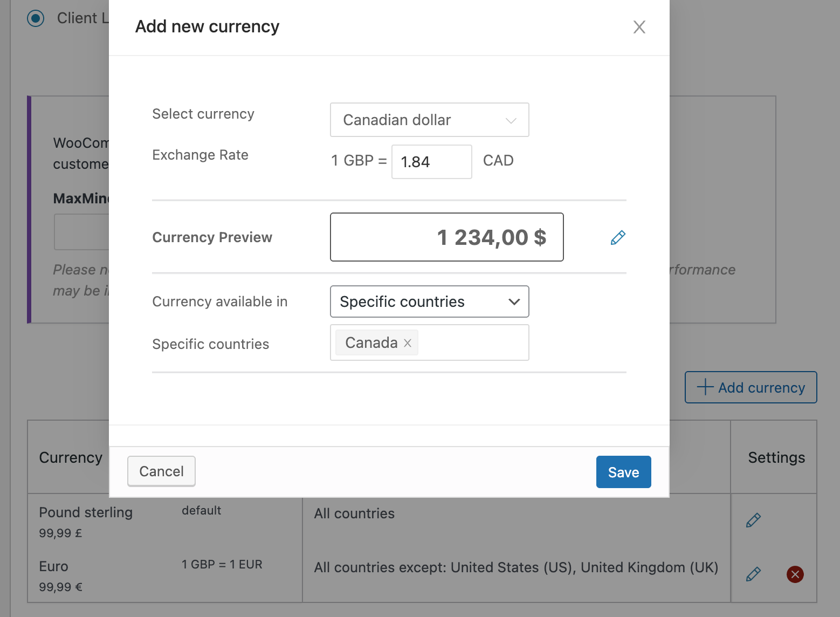The image size is (840, 617).
Task: Click the Canada country tag
Action: 371,343
